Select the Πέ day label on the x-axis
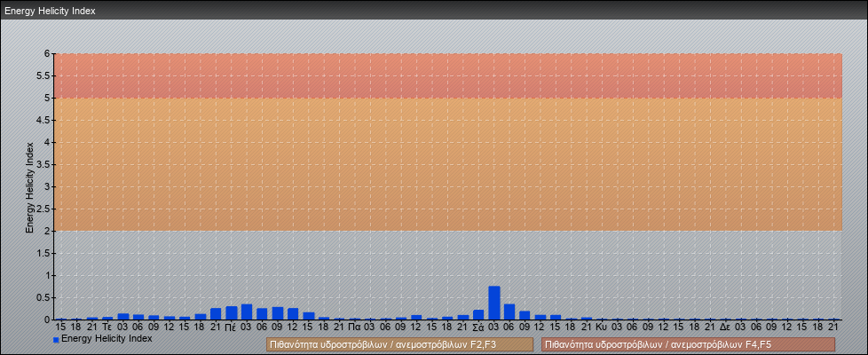The height and width of the screenshot is (355, 868). coord(231,327)
